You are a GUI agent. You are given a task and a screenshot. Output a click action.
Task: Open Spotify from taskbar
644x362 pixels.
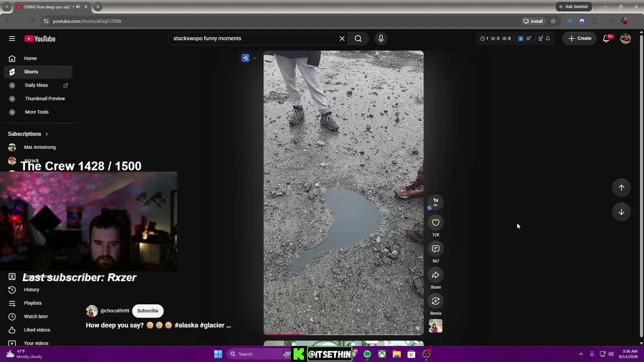pos(367,354)
